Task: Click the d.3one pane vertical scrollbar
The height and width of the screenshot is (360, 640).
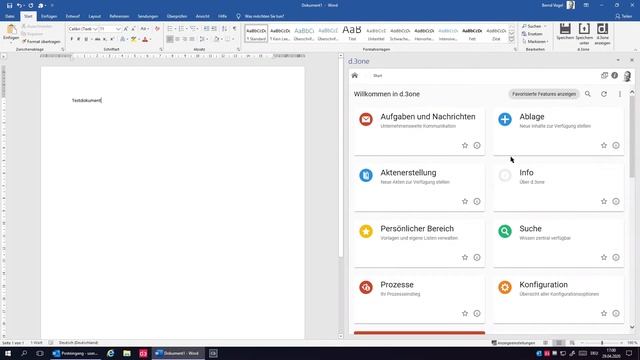Action: pyautogui.click(x=632, y=138)
